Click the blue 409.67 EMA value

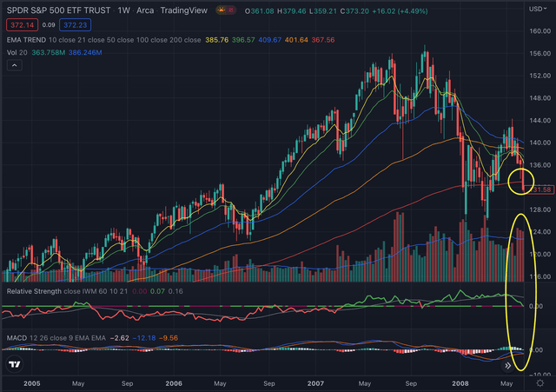269,40
